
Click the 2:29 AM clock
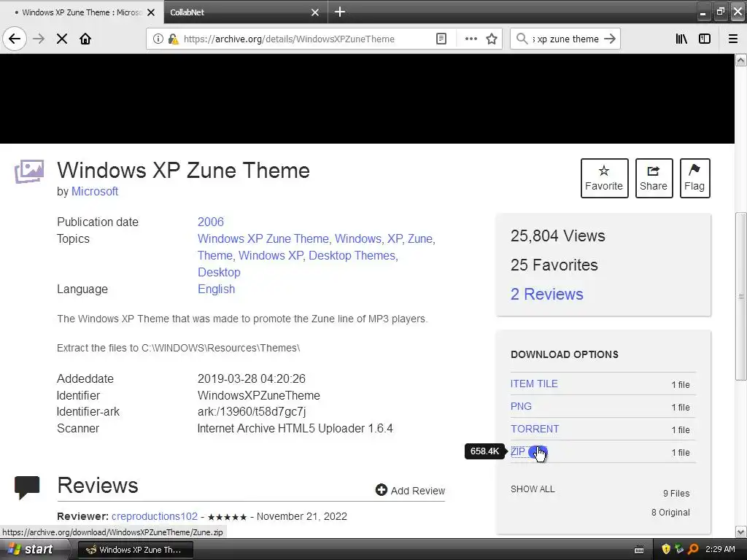tap(720, 549)
